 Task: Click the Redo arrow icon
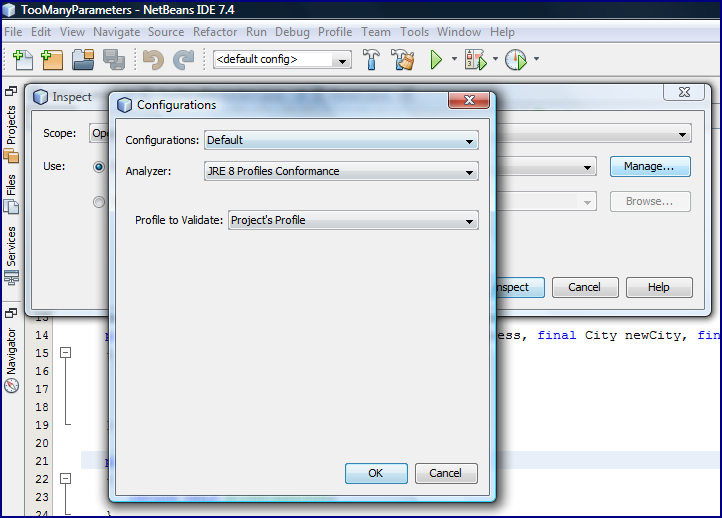[x=184, y=60]
